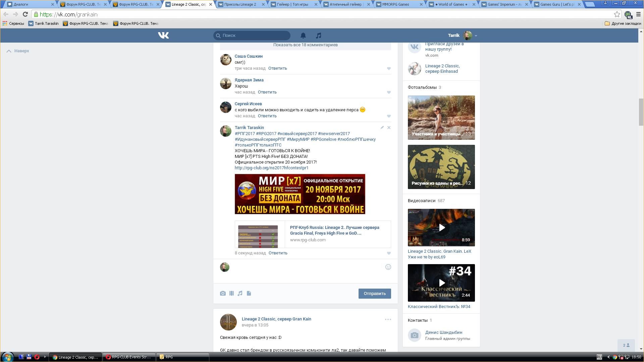Viewport: 644px width, 362px height.
Task: Expand Tarrik profile dropdown menu
Action: point(476,36)
